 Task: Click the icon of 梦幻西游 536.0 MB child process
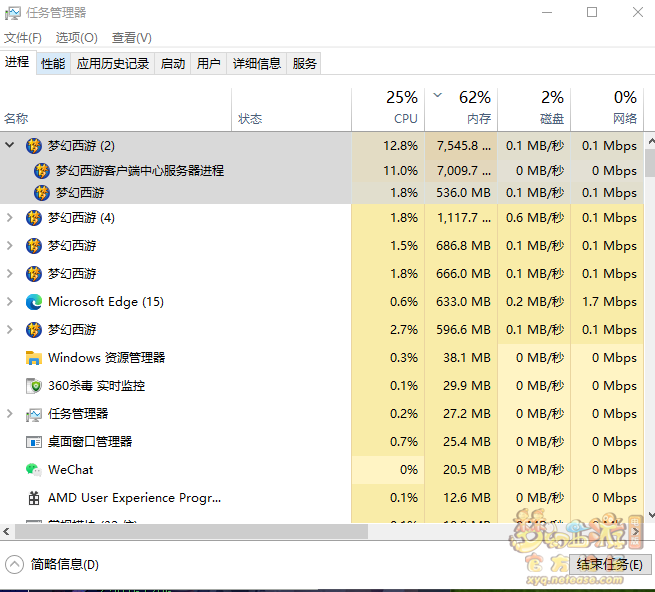coord(42,193)
